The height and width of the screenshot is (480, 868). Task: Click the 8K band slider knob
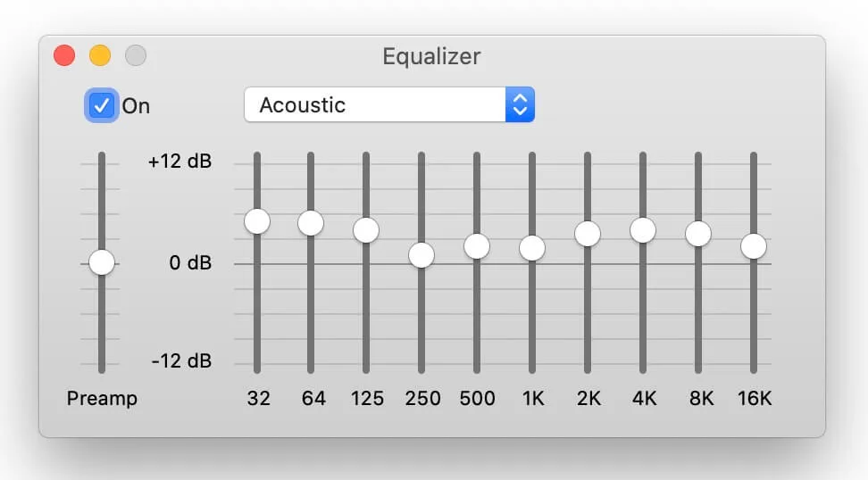[x=698, y=234]
